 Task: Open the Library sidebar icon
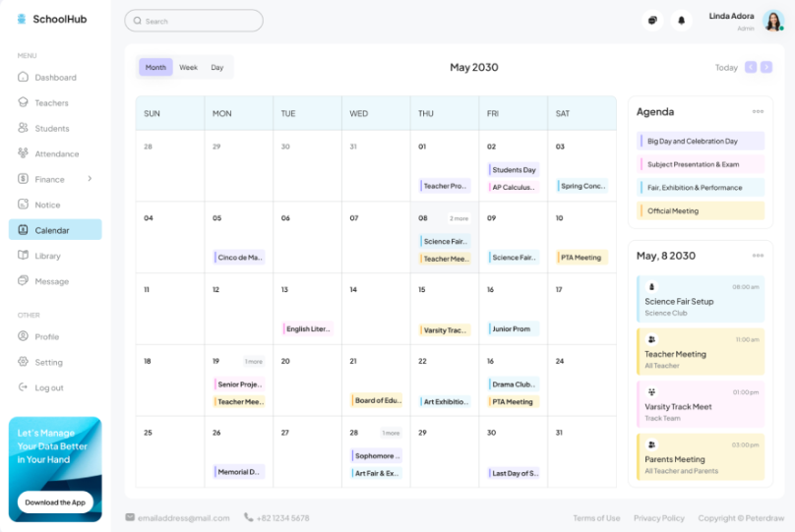click(24, 256)
